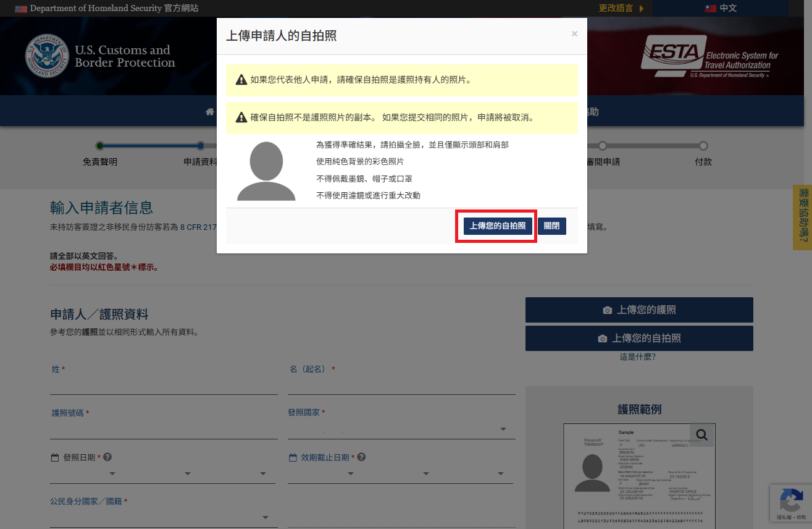812x529 pixels.
Task: Click the CBP seal logo
Action: (48, 55)
